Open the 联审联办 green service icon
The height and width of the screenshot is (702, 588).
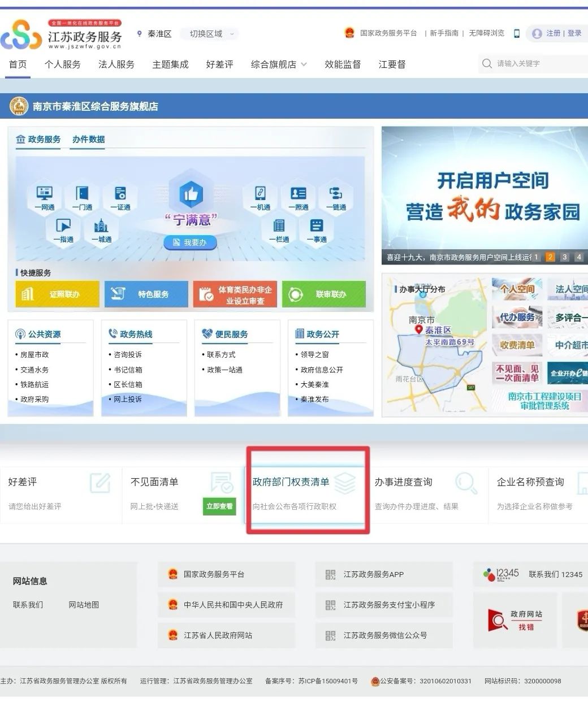[x=324, y=294]
